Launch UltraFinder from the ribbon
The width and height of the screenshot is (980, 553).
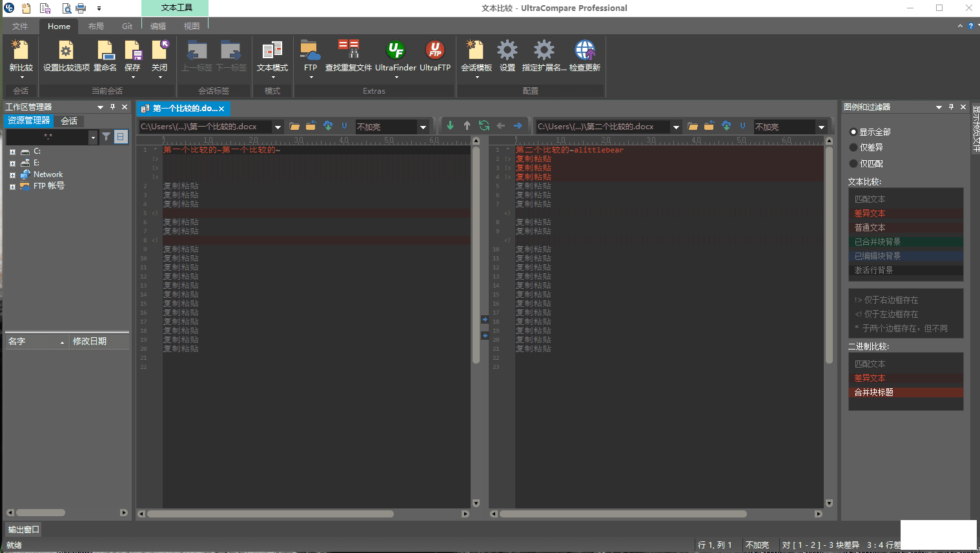[395, 50]
